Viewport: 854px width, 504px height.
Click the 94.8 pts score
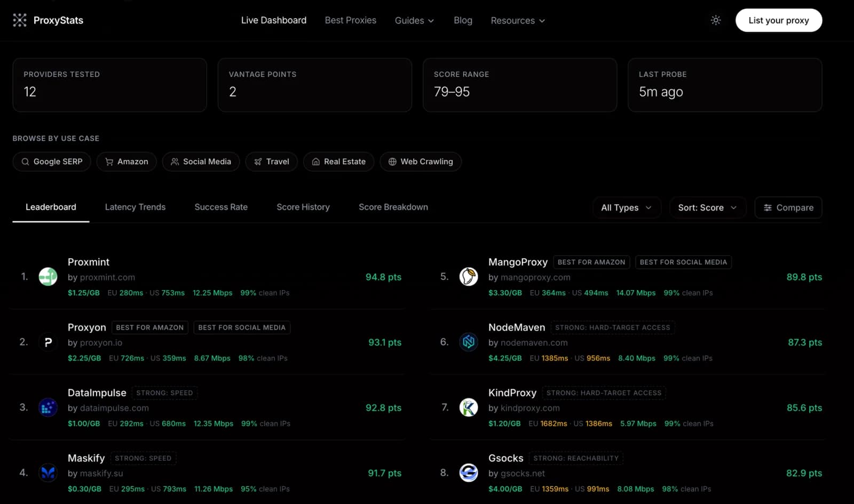tap(383, 277)
